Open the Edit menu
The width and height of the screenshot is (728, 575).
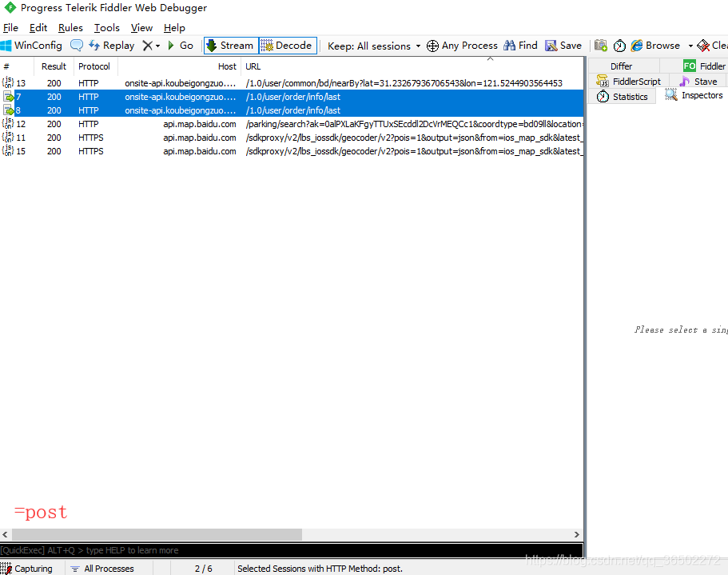[x=38, y=28]
